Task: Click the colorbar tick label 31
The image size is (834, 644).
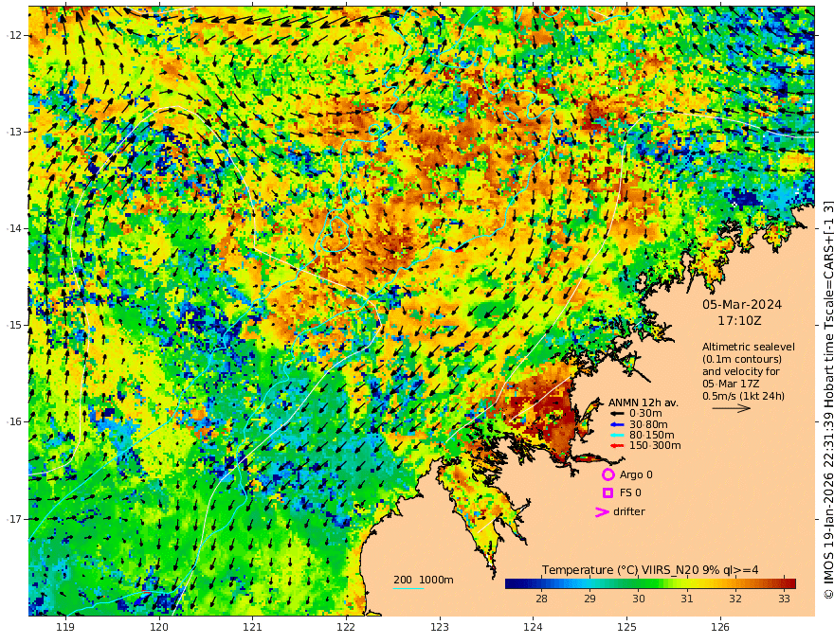Action: click(x=687, y=599)
